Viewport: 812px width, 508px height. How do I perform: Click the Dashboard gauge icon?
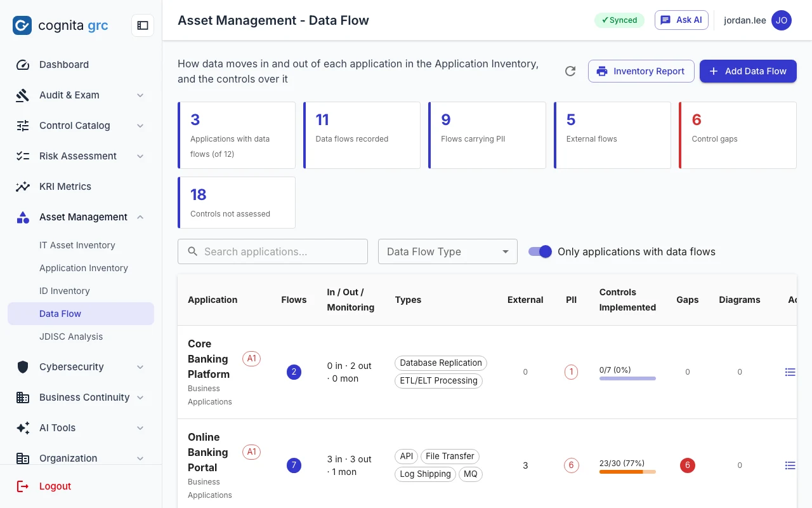coord(23,65)
